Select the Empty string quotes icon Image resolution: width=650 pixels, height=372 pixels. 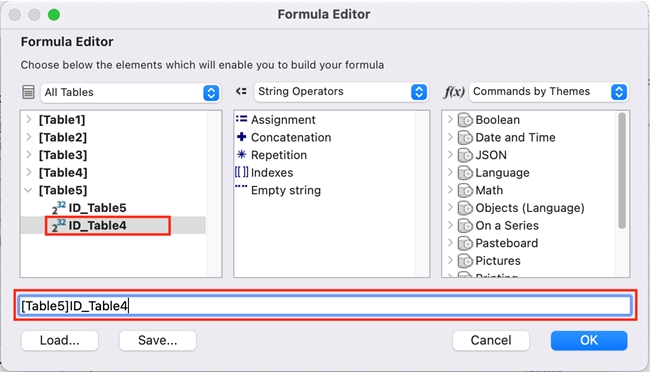point(241,187)
